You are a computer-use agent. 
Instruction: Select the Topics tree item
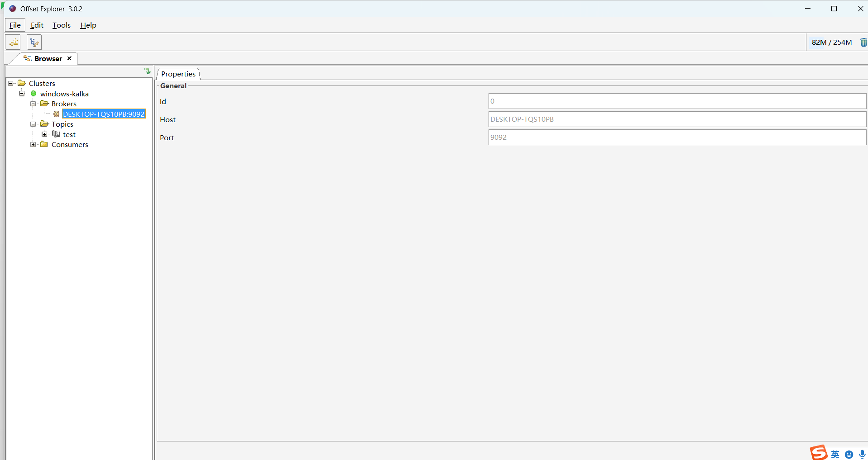(x=62, y=124)
